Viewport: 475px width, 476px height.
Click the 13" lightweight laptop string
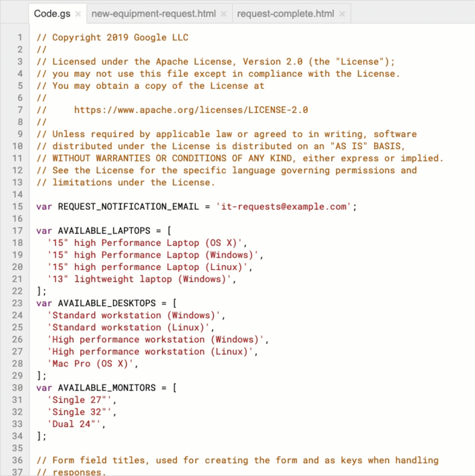[x=140, y=279]
